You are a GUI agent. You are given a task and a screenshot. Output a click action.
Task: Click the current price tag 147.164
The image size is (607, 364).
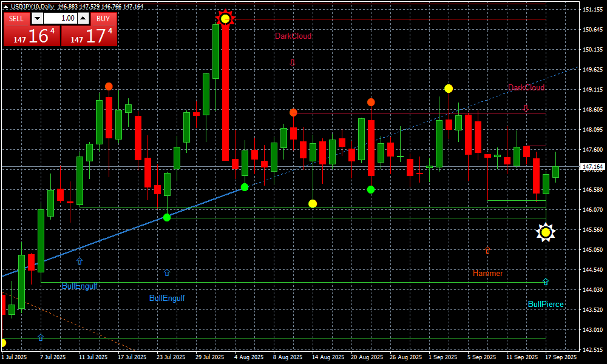[x=592, y=166]
